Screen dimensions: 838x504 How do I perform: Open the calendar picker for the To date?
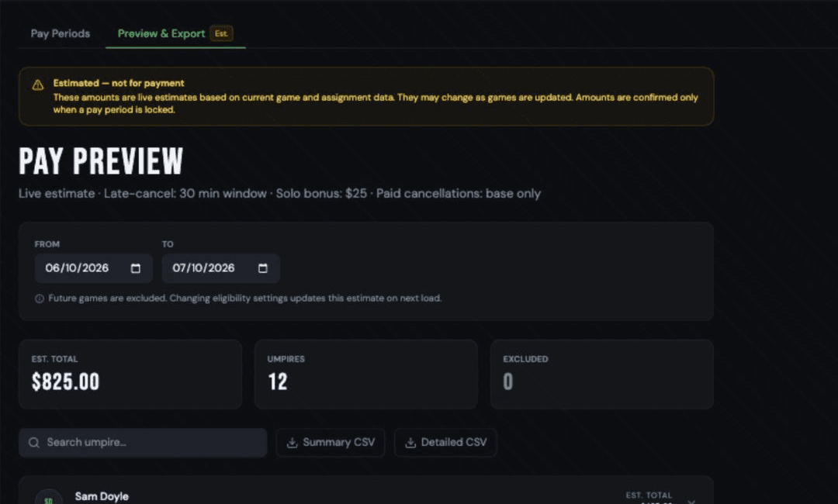[263, 268]
